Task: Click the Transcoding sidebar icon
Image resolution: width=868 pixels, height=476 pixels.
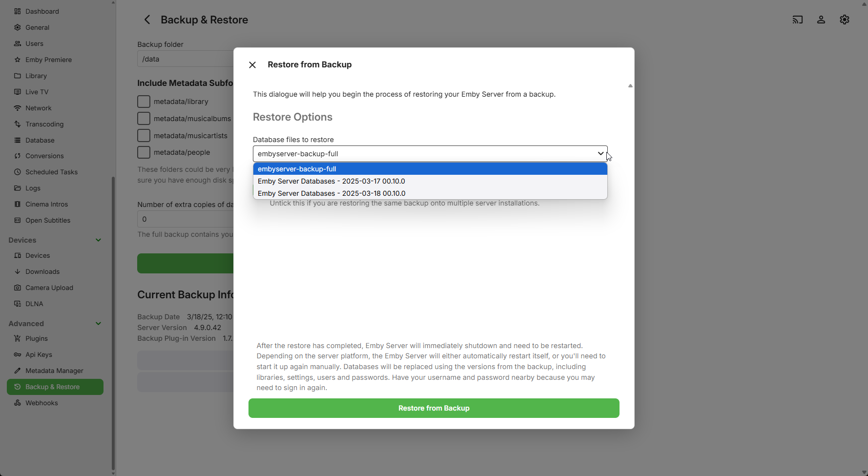Action: click(18, 124)
